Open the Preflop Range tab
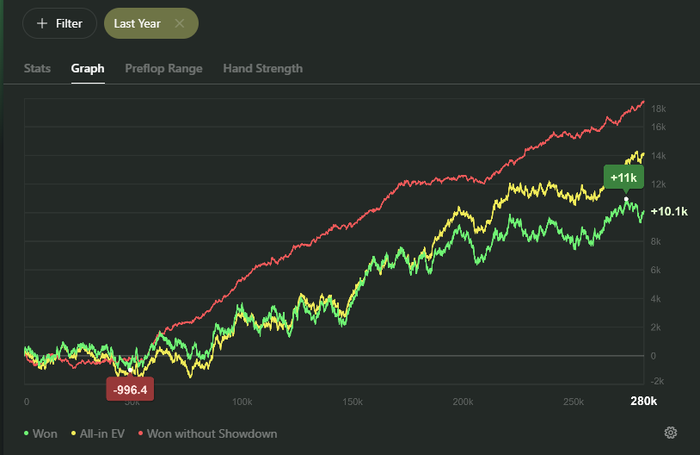The width and height of the screenshot is (700, 455). (x=163, y=69)
